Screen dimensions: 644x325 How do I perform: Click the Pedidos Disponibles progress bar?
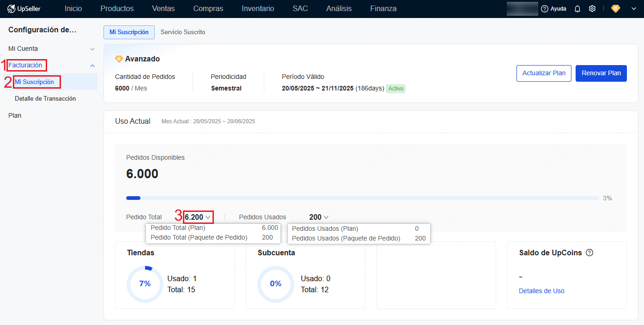coord(363,198)
